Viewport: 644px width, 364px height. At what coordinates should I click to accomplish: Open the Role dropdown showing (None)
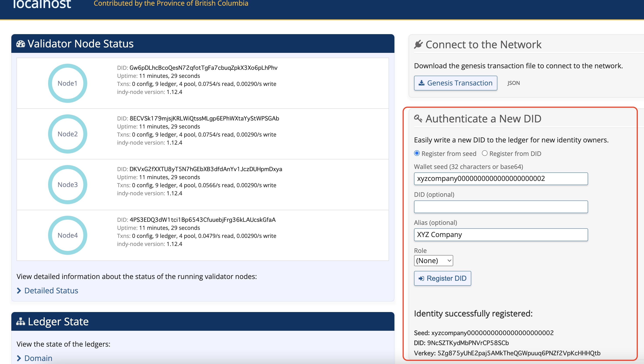tap(433, 260)
